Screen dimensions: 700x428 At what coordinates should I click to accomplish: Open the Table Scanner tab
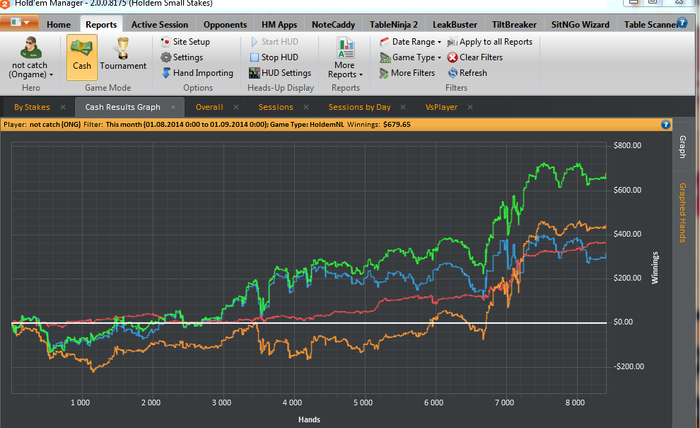point(650,25)
